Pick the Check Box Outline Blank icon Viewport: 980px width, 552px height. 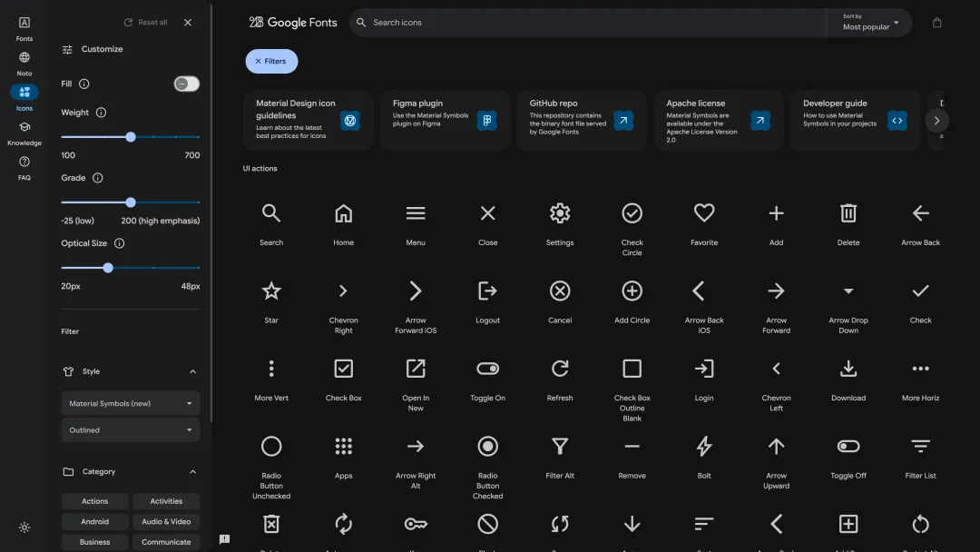click(632, 369)
